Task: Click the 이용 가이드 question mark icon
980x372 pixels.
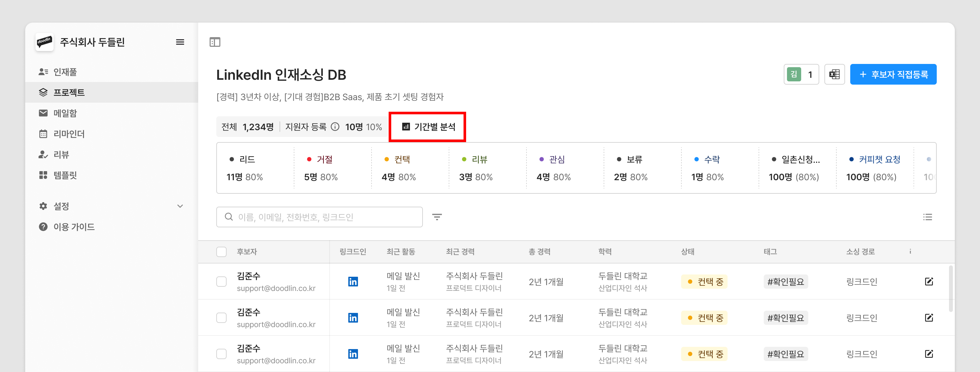Action: [x=43, y=227]
